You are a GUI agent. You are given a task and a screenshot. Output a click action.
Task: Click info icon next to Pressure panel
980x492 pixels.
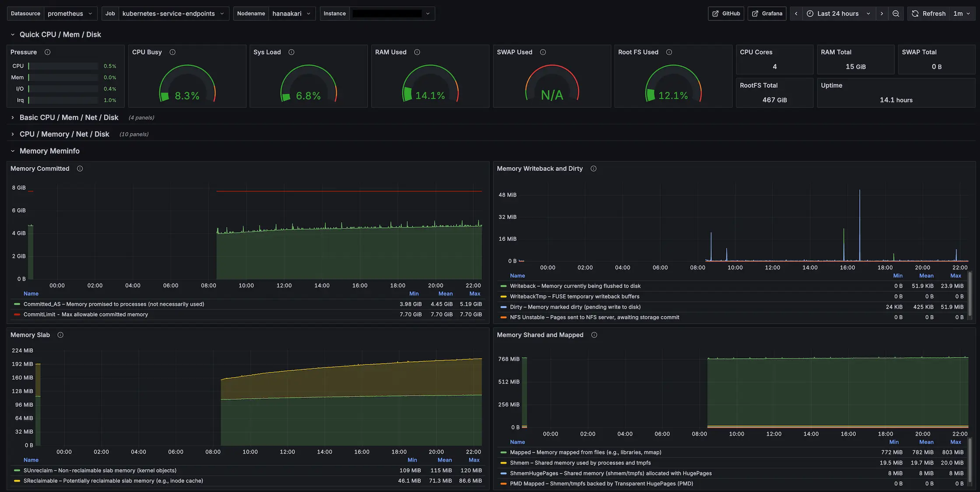[47, 52]
